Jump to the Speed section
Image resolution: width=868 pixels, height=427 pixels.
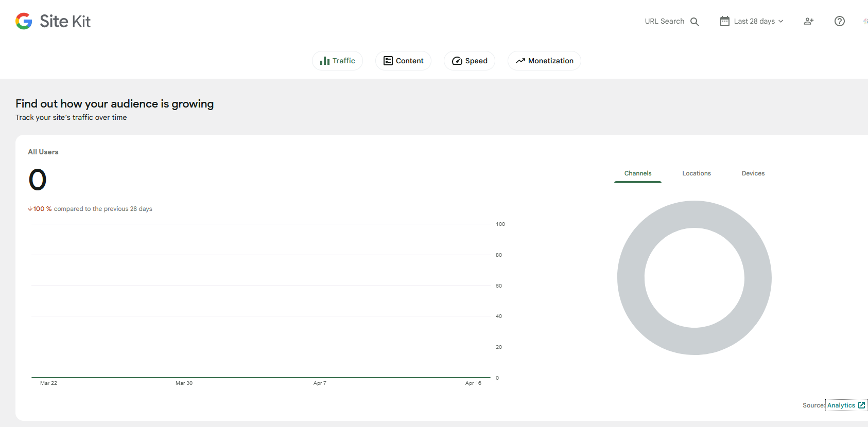coord(470,61)
